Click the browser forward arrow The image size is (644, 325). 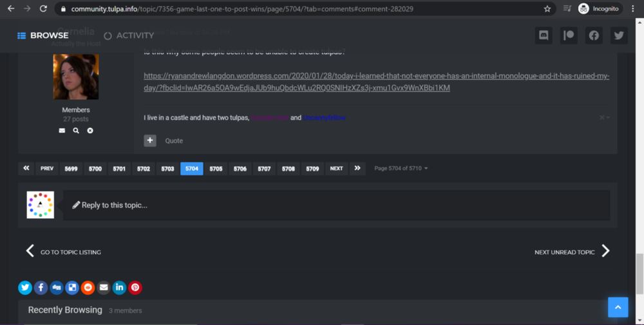tap(27, 8)
